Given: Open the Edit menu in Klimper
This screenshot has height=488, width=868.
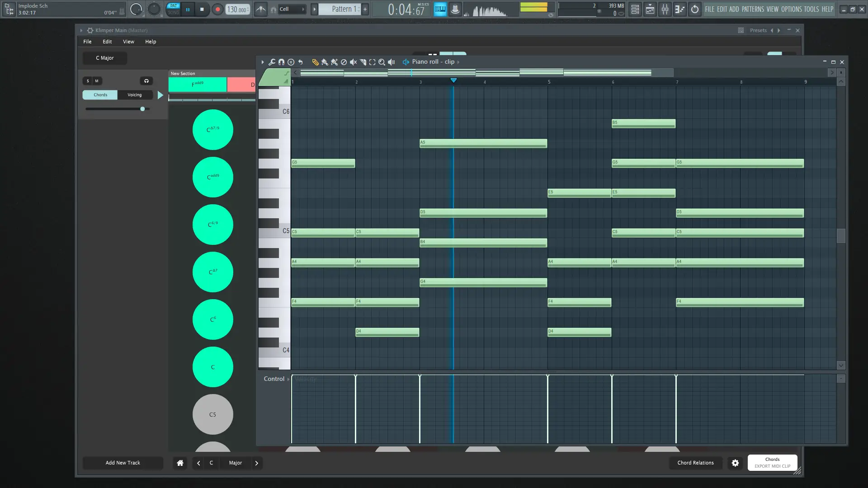Looking at the screenshot, I should [x=107, y=42].
